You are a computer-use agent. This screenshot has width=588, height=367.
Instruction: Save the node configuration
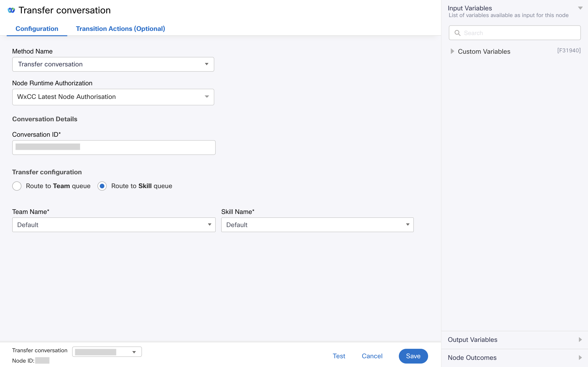(x=413, y=356)
